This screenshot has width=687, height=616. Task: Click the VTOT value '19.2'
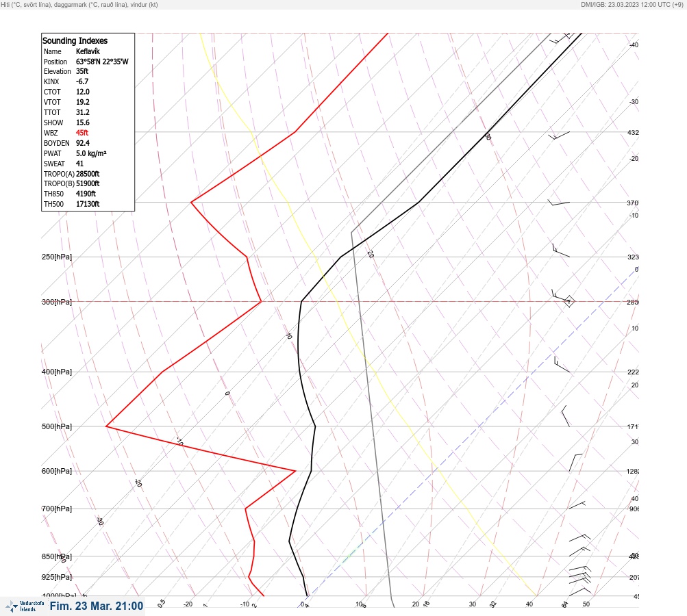click(82, 102)
